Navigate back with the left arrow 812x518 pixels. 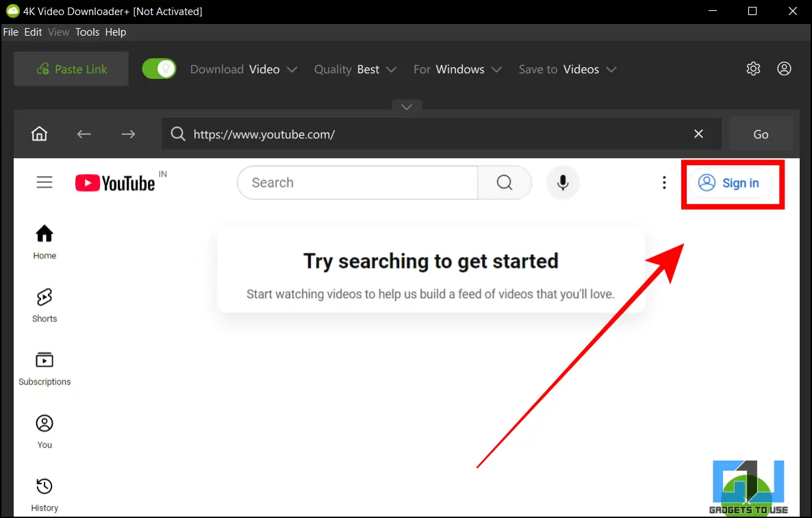[84, 134]
